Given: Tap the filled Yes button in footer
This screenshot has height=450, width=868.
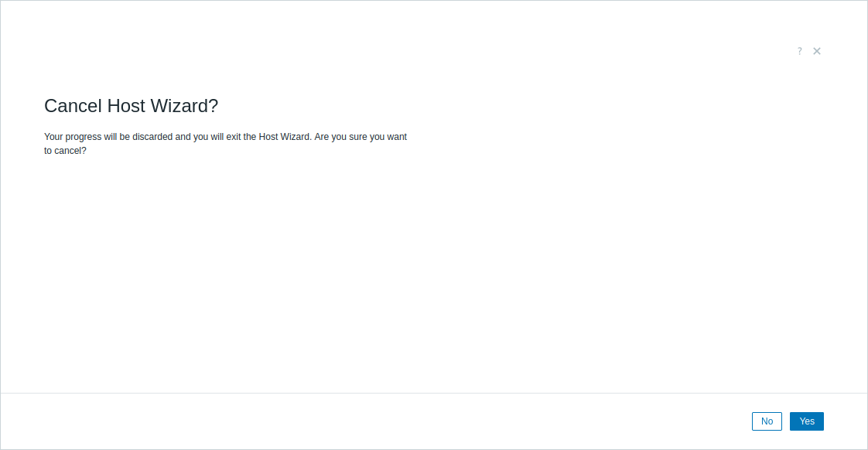Looking at the screenshot, I should point(807,421).
